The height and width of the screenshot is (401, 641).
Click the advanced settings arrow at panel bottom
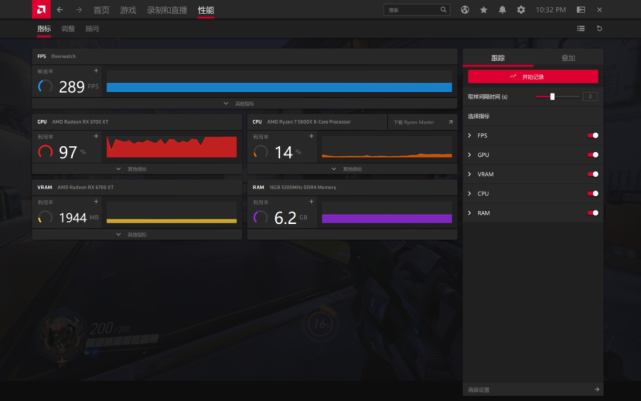[x=597, y=390]
